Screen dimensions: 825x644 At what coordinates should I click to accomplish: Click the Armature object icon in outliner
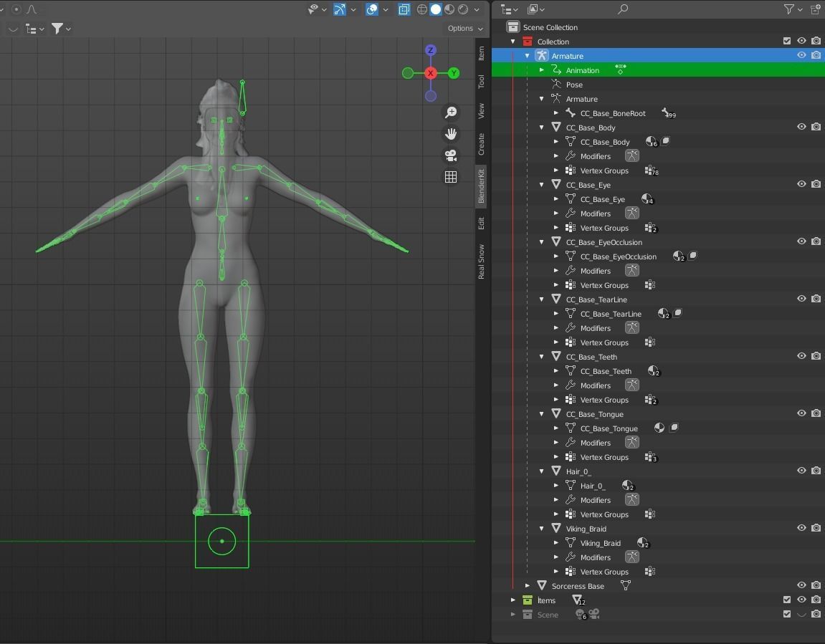pyautogui.click(x=541, y=55)
